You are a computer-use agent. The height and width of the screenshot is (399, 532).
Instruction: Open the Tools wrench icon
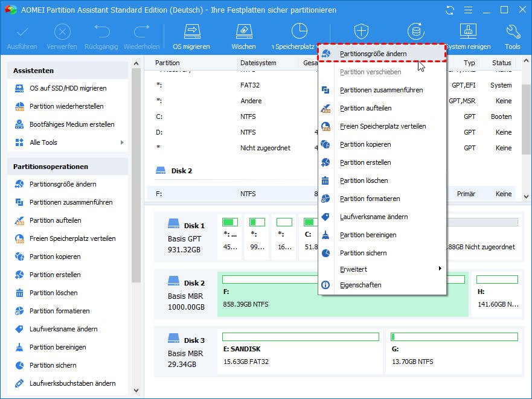click(x=513, y=31)
